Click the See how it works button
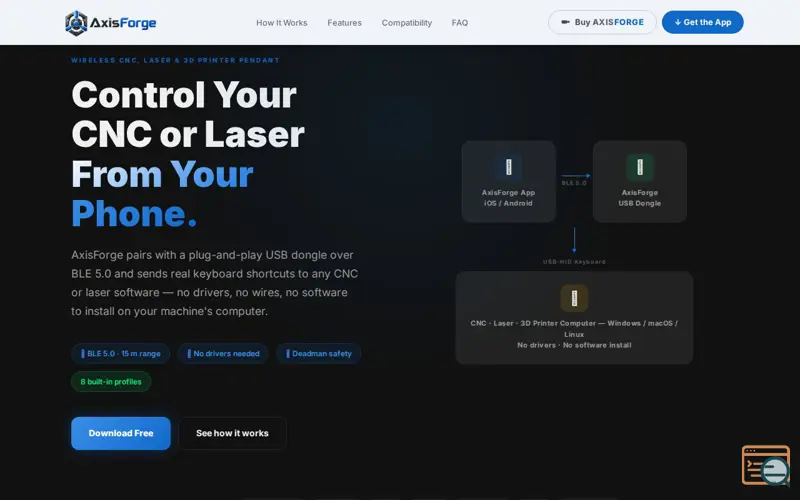800x500 pixels. click(232, 433)
